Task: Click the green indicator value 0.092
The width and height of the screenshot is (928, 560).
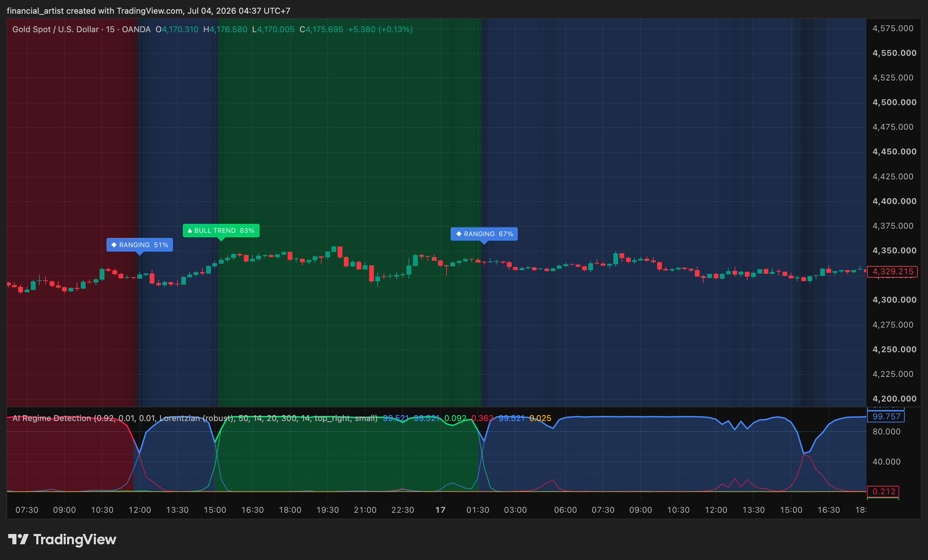Action: point(455,418)
